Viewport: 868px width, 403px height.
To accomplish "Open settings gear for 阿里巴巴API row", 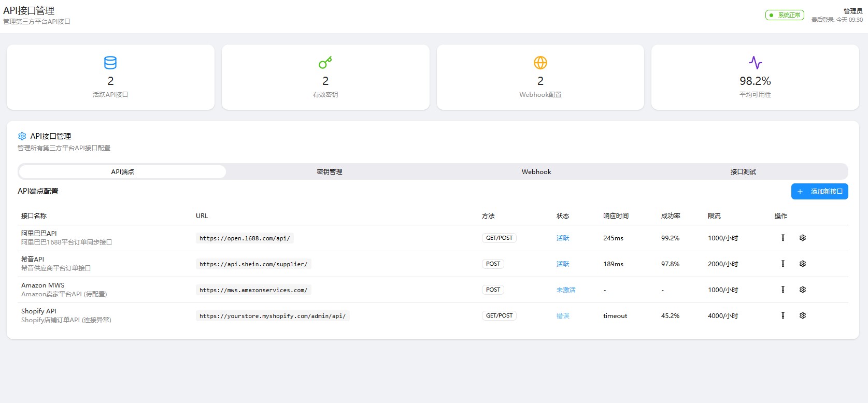I will [802, 238].
